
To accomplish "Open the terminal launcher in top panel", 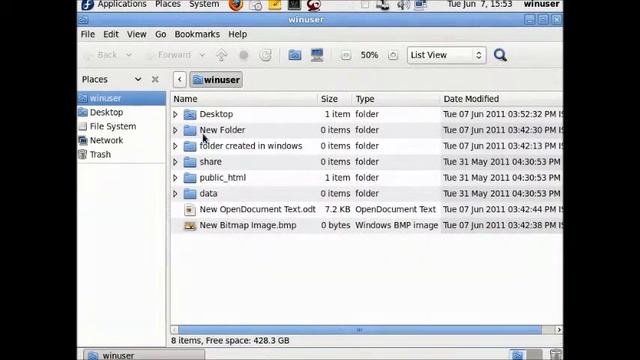I will click(x=294, y=4).
